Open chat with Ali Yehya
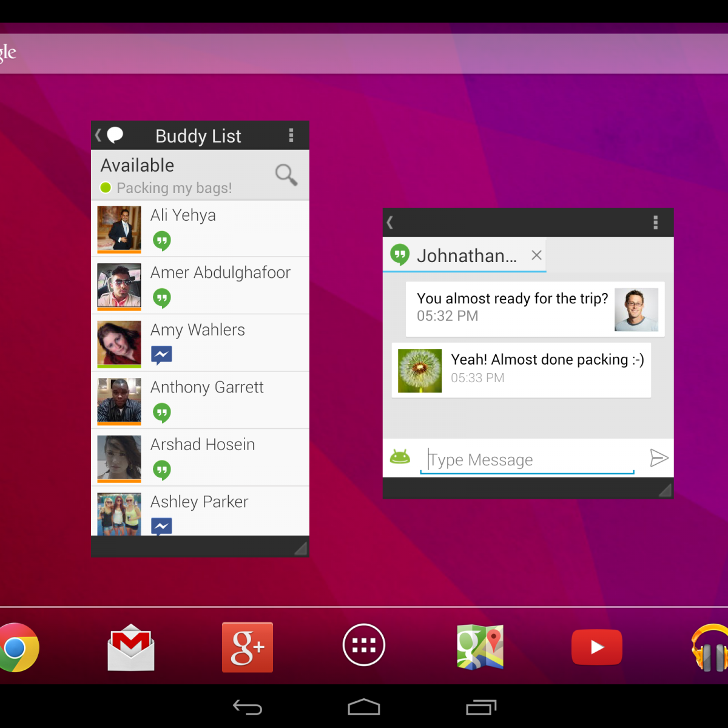The image size is (728, 728). [x=200, y=228]
